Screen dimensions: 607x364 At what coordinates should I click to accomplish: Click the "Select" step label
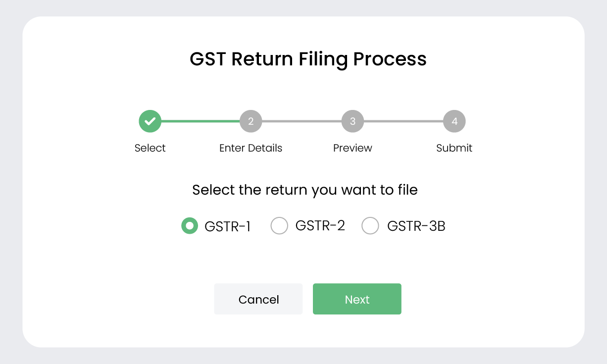tap(150, 148)
